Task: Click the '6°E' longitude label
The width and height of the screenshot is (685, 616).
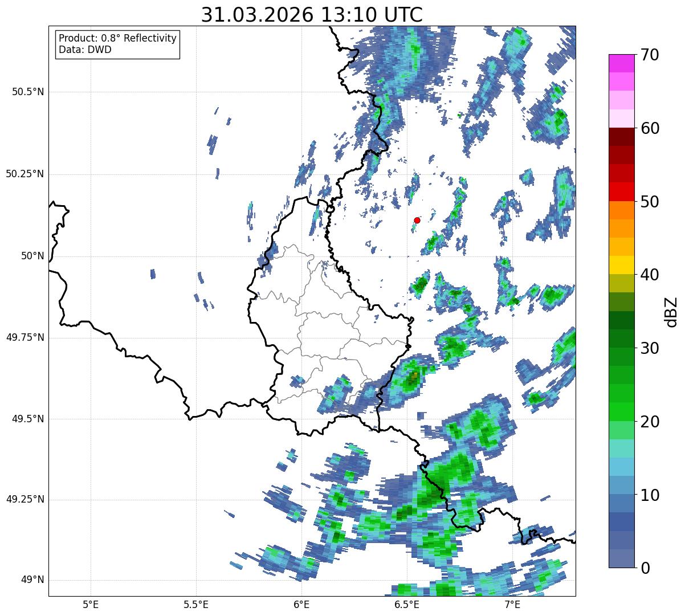Action: [301, 604]
